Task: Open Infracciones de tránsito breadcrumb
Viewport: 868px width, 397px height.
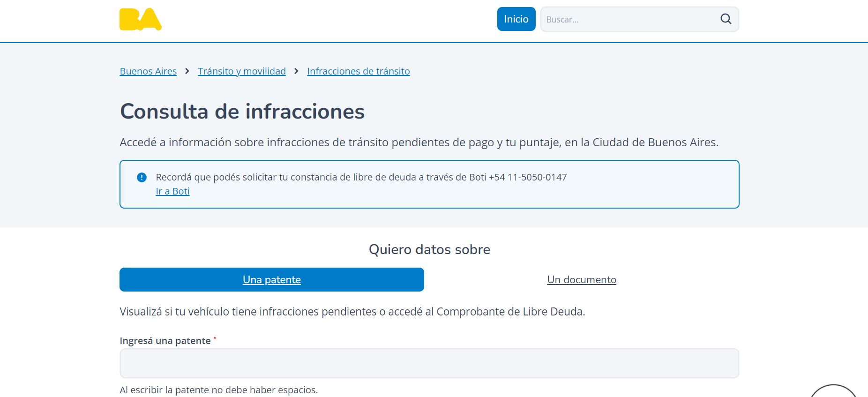Action: pyautogui.click(x=359, y=71)
